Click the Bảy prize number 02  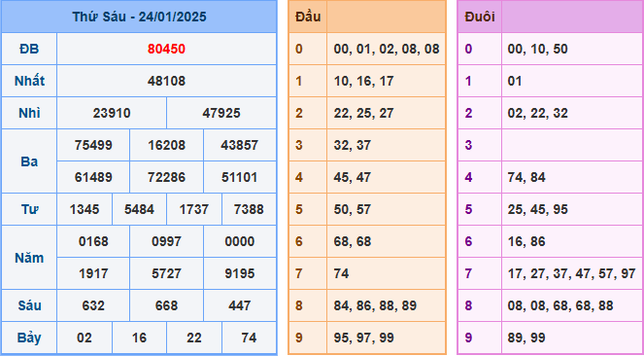coord(85,338)
